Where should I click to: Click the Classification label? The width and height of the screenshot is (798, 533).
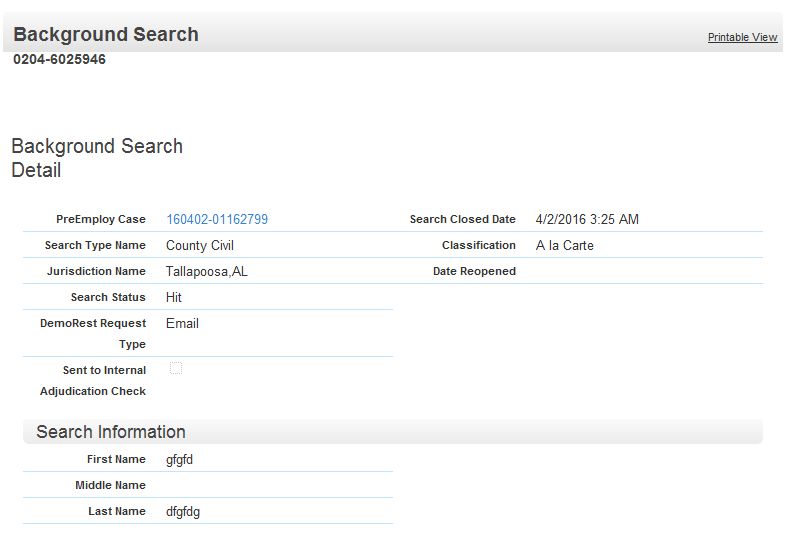[479, 245]
